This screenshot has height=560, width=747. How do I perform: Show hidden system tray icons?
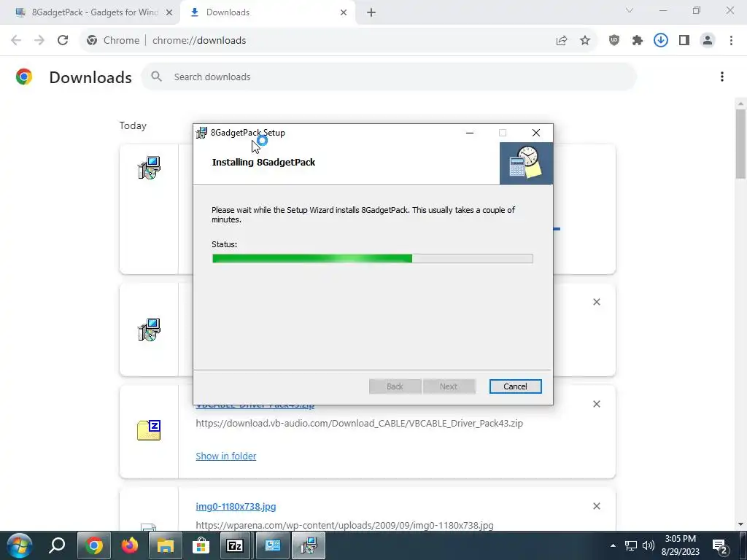coord(613,545)
